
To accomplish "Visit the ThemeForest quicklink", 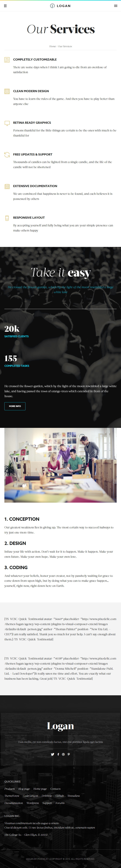I will [12, 796].
